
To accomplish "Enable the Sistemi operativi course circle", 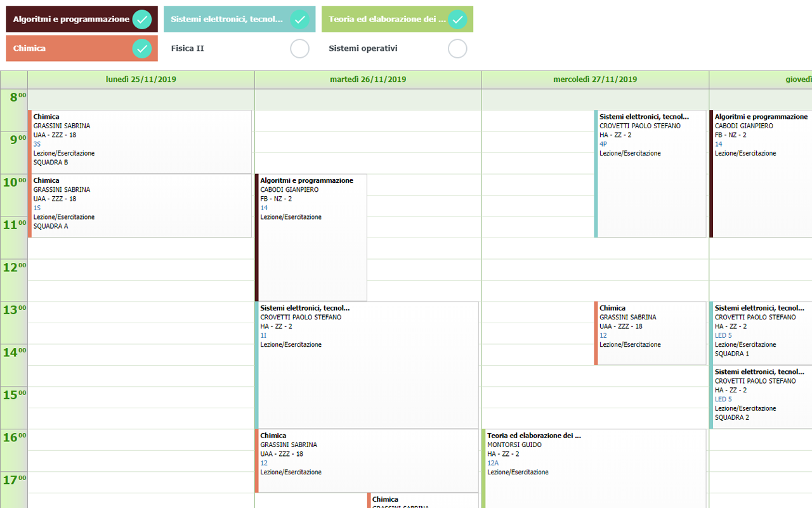I will (457, 48).
